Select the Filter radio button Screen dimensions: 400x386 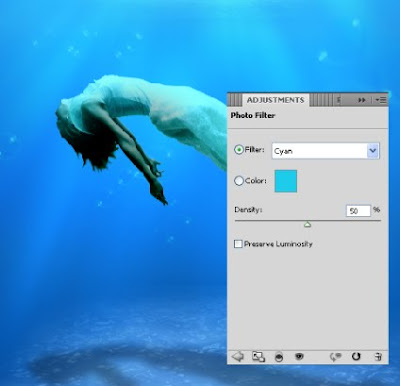tap(239, 150)
